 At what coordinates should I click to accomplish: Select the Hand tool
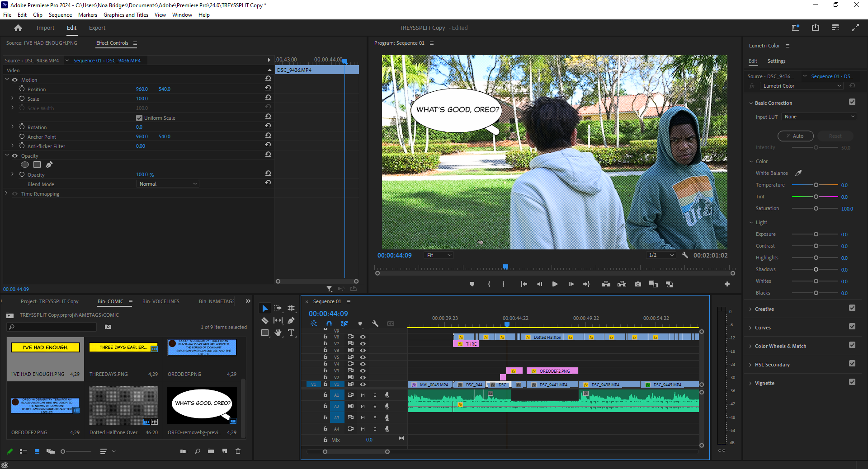point(278,333)
